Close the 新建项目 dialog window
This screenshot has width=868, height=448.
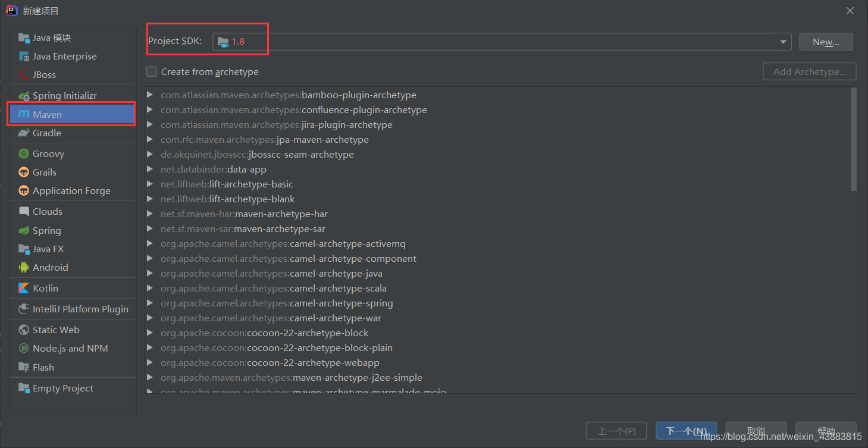click(x=850, y=11)
